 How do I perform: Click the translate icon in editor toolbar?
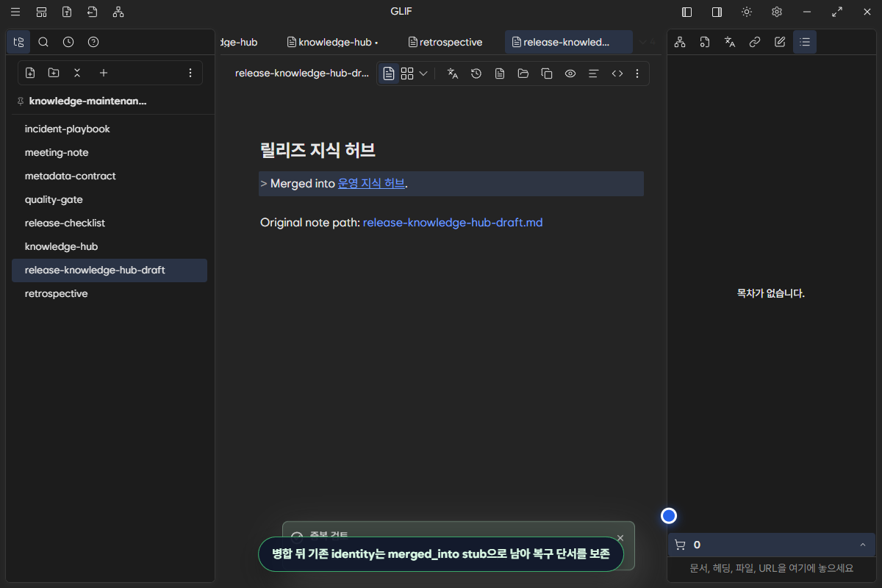(x=453, y=73)
